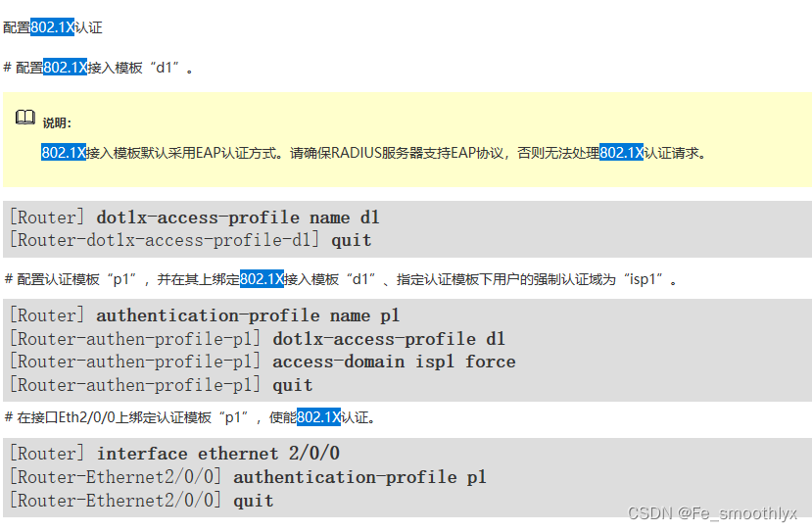This screenshot has width=812, height=532.
Task: Click the comment about 配置认证模板 "p1" and isp1
Action: (x=340, y=280)
